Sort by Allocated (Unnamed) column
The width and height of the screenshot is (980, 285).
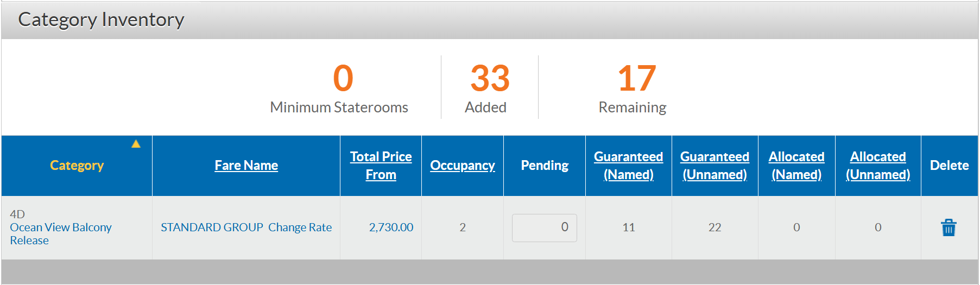point(878,166)
